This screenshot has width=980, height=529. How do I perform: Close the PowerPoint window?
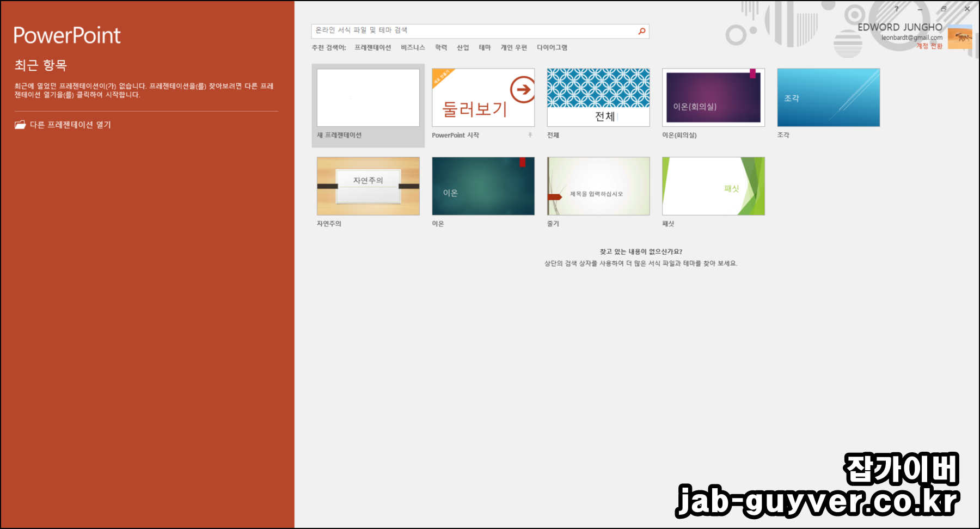(967, 9)
